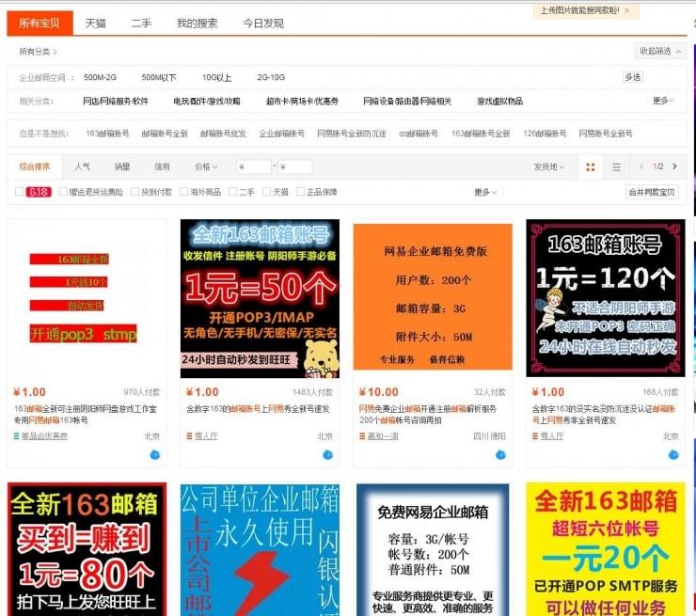
Task: Open the 价格 sort dropdown
Action: coord(206,166)
